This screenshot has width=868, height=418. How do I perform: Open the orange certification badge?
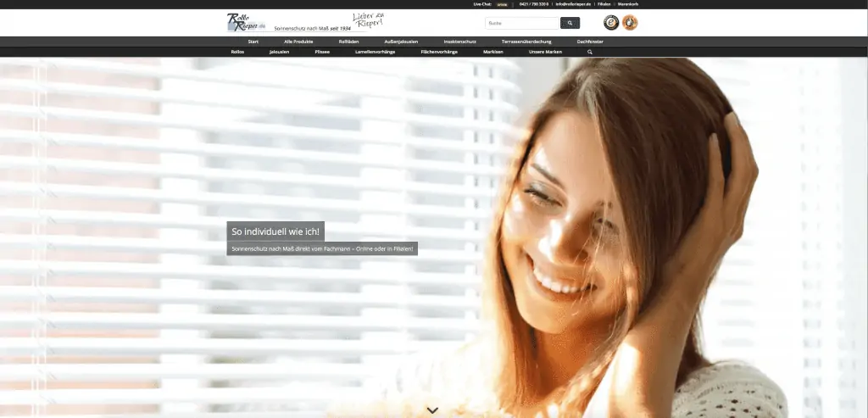[630, 23]
